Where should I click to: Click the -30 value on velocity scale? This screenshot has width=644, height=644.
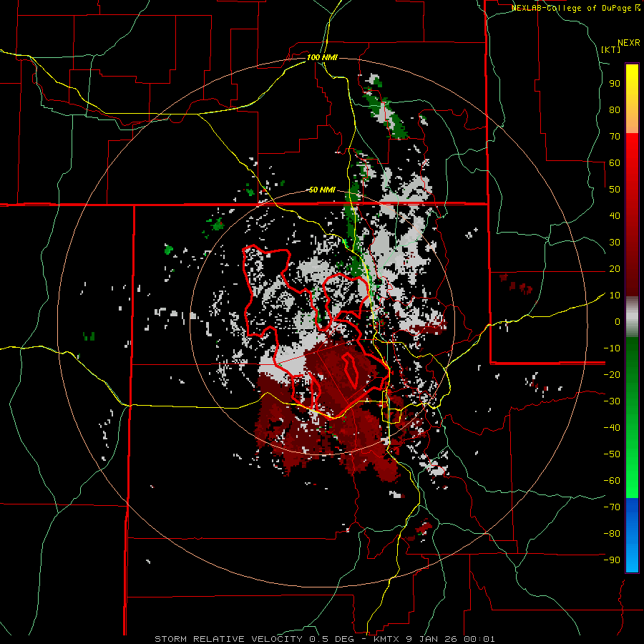[612, 401]
